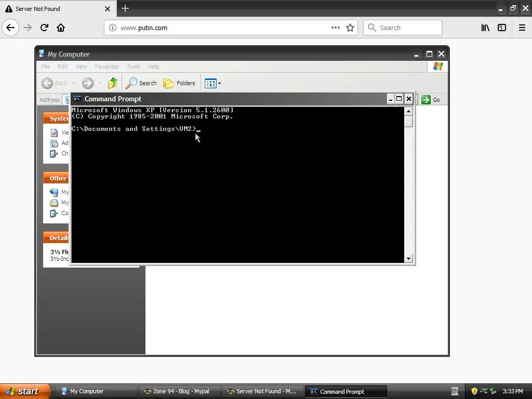Click the safely remove hardware tray icon
This screenshot has width=532, height=399.
pyautogui.click(x=493, y=391)
